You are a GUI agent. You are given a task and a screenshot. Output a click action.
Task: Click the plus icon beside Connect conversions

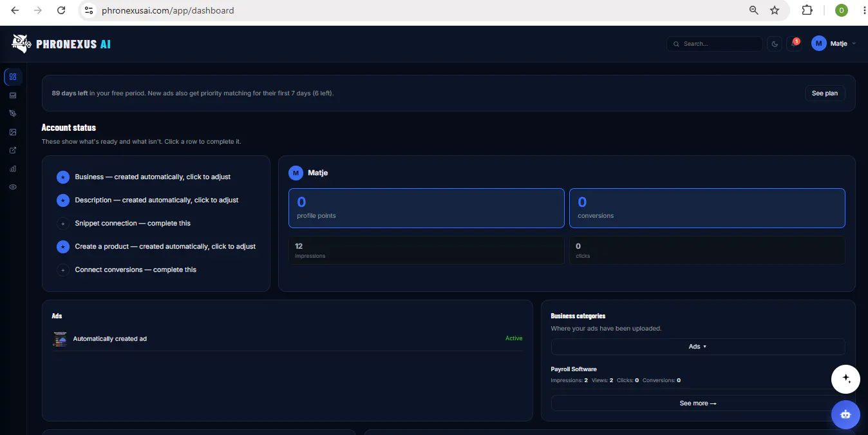[x=63, y=270]
